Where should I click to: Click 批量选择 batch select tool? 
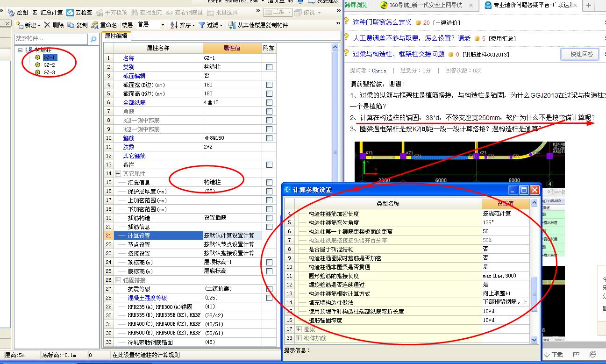222,13
